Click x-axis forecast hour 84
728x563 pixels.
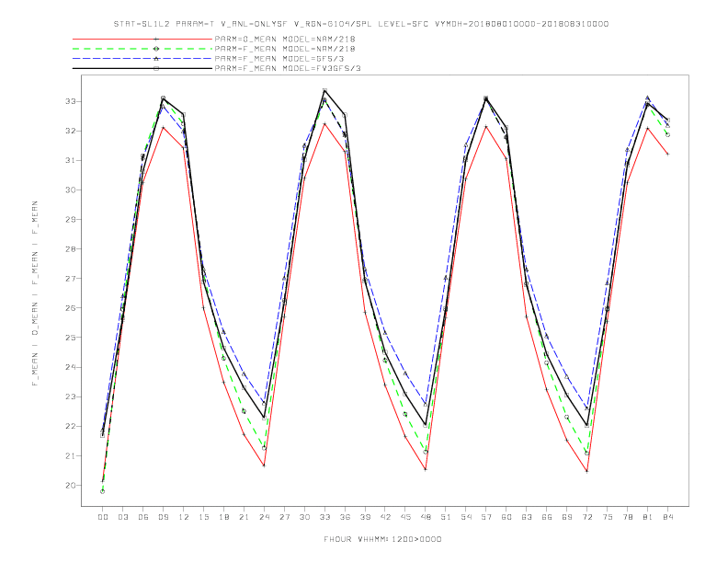coord(668,517)
